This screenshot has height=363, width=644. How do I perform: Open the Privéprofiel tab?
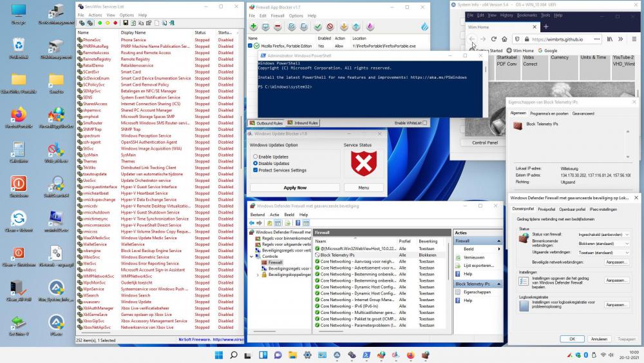coord(546,209)
